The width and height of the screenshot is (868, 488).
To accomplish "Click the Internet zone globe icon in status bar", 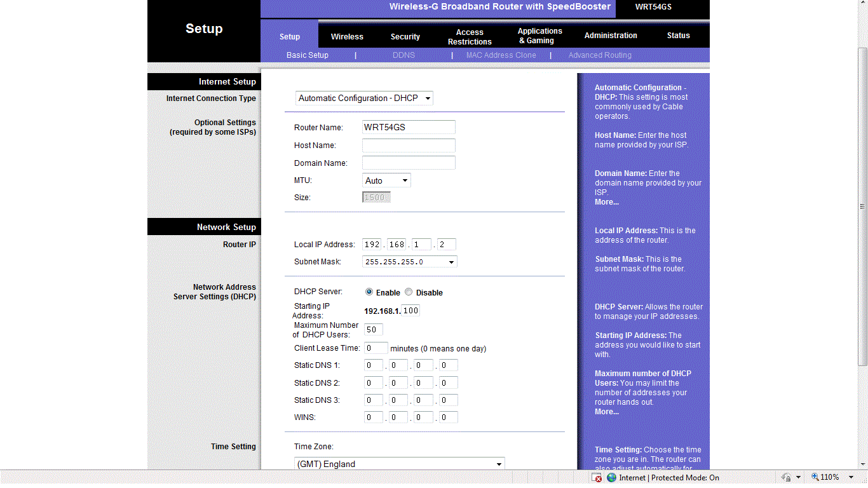I will pos(610,477).
